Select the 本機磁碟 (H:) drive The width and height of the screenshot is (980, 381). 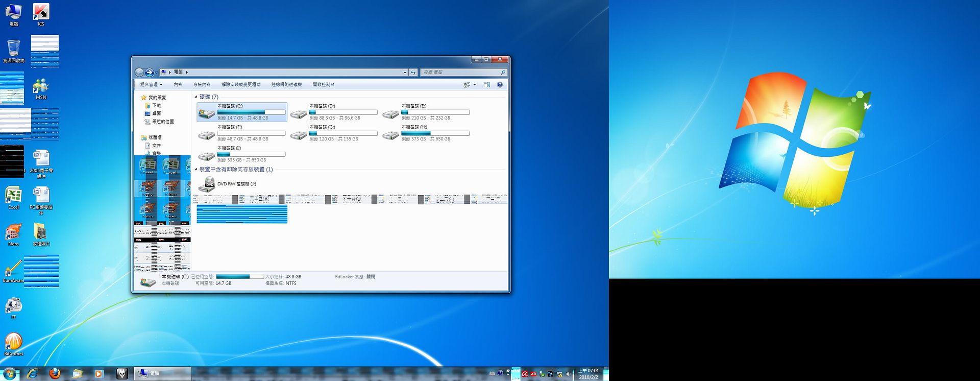pyautogui.click(x=426, y=133)
